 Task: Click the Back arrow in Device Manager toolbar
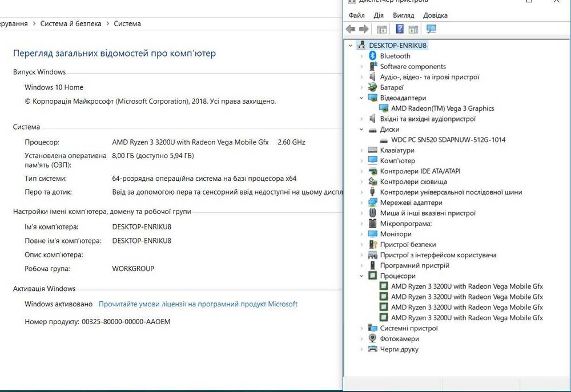coord(351,29)
